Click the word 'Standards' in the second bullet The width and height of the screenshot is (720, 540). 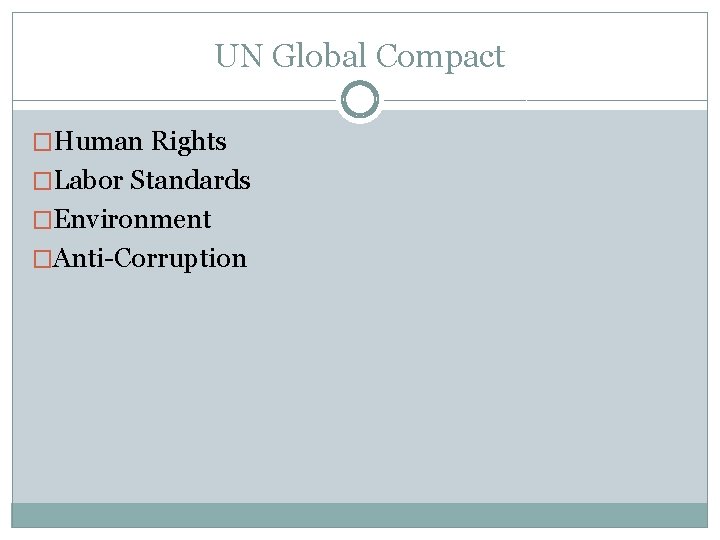pos(191,180)
